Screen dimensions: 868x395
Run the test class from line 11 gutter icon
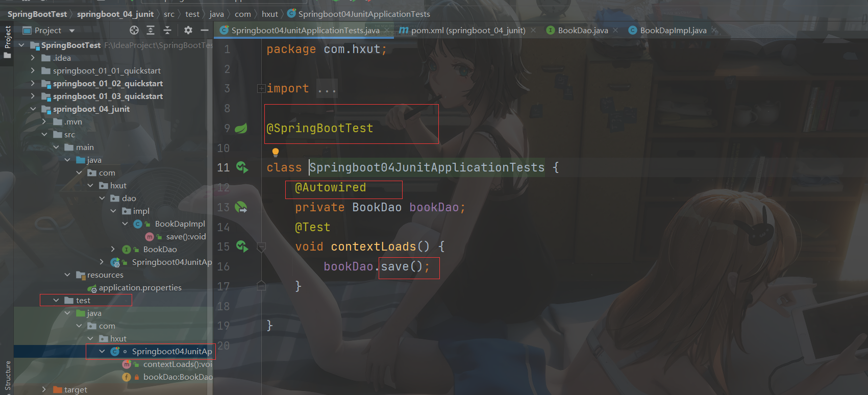point(242,167)
